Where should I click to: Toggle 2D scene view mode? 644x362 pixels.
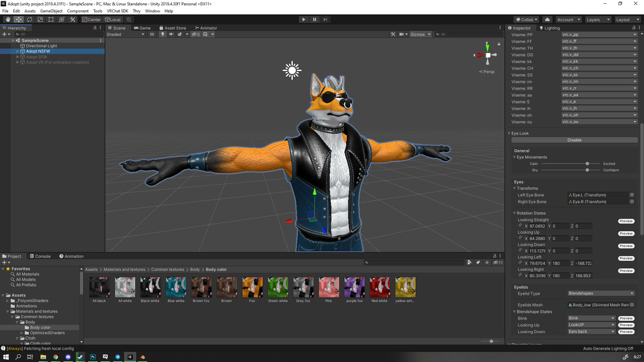click(x=152, y=35)
